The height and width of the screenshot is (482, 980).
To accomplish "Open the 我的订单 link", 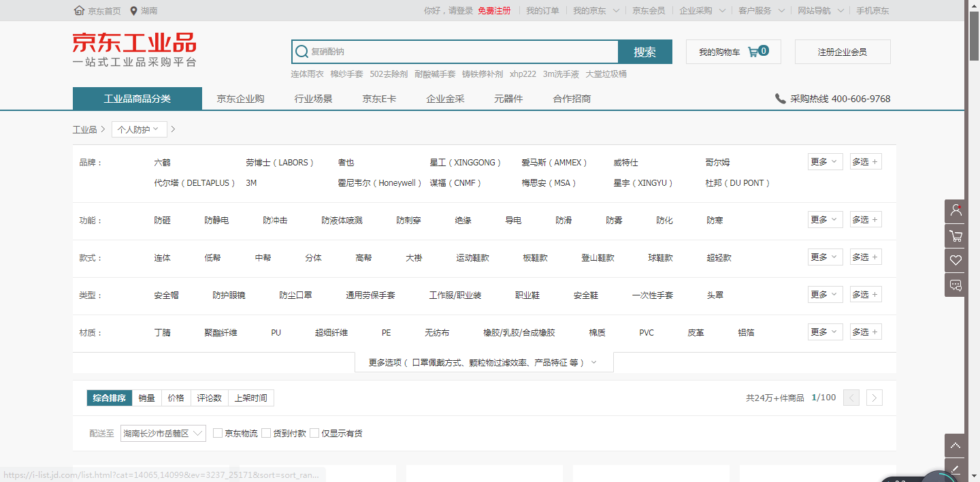I will 542,11.
